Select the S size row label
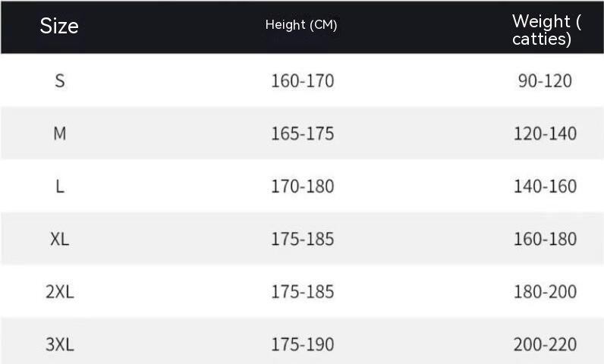This screenshot has width=604, height=364. [x=59, y=80]
